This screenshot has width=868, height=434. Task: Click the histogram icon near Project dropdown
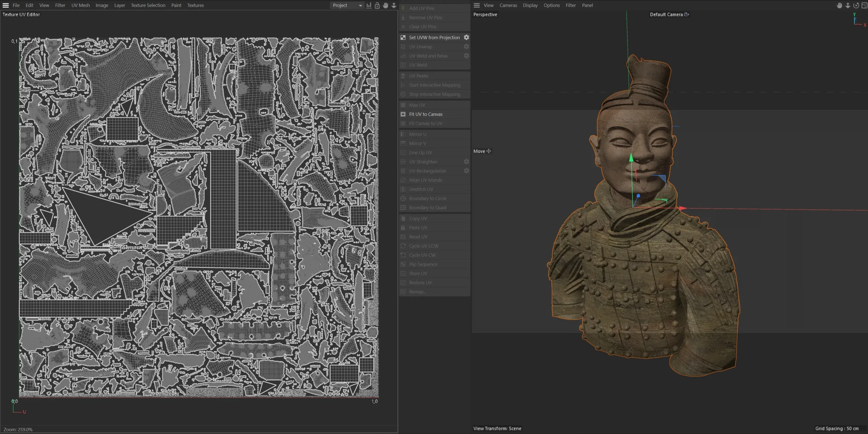pos(369,5)
